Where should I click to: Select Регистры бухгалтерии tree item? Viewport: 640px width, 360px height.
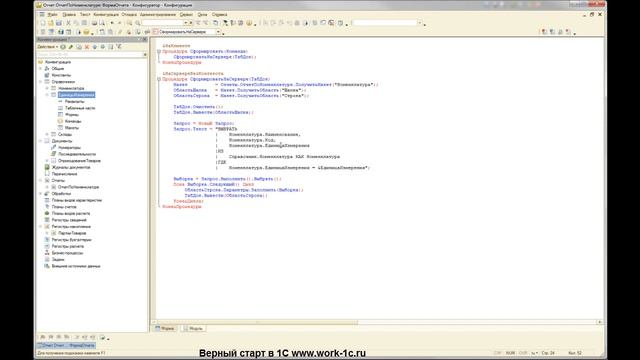(x=71, y=240)
